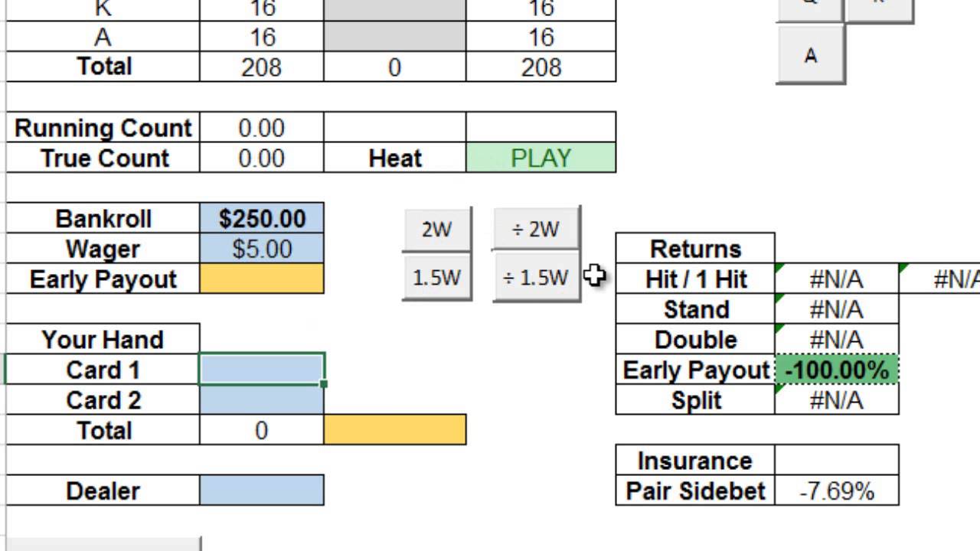The width and height of the screenshot is (980, 551).
Task: Select the Card 2 input cell
Action: point(262,400)
